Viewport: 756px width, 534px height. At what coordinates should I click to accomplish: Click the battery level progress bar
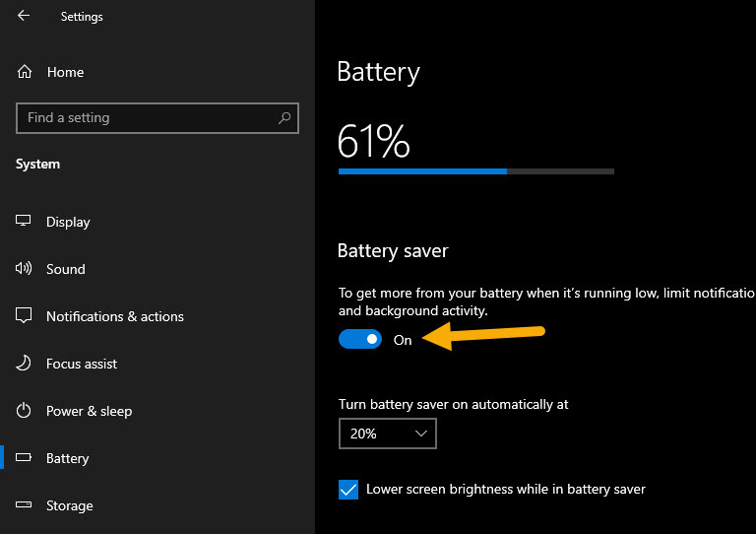(475, 171)
